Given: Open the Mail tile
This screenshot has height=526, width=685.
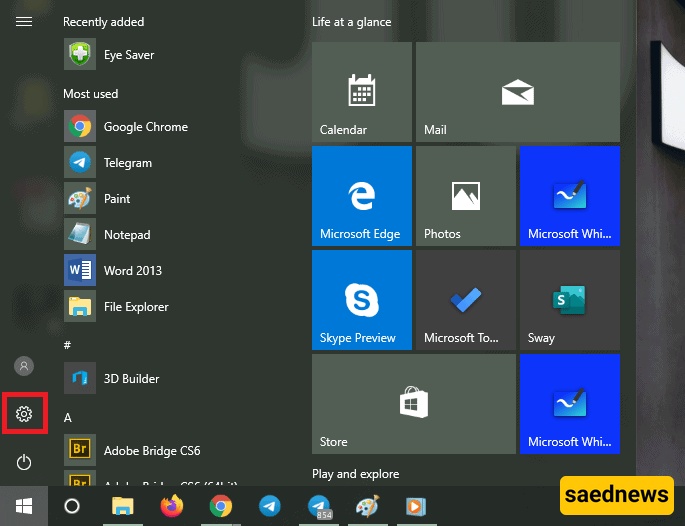Looking at the screenshot, I should coord(517,92).
